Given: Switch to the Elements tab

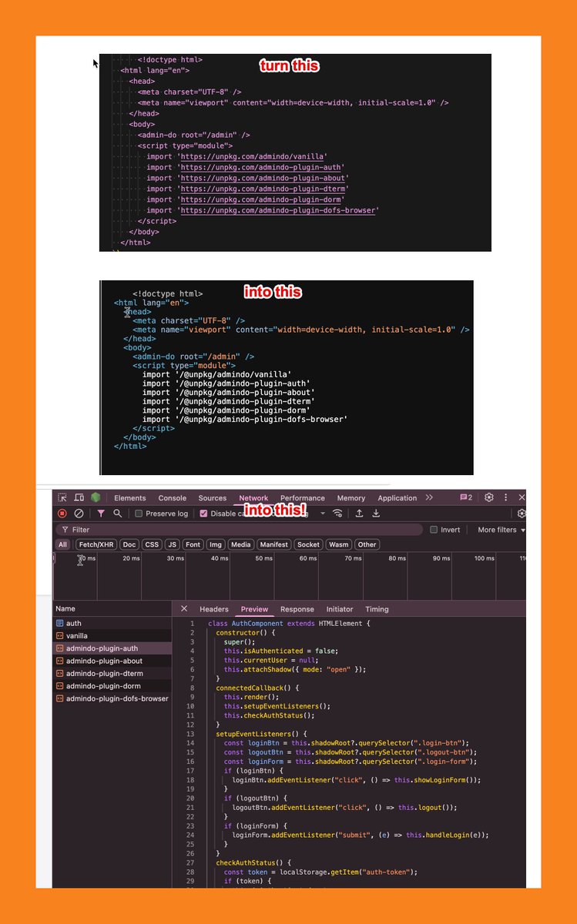Looking at the screenshot, I should click(x=130, y=498).
